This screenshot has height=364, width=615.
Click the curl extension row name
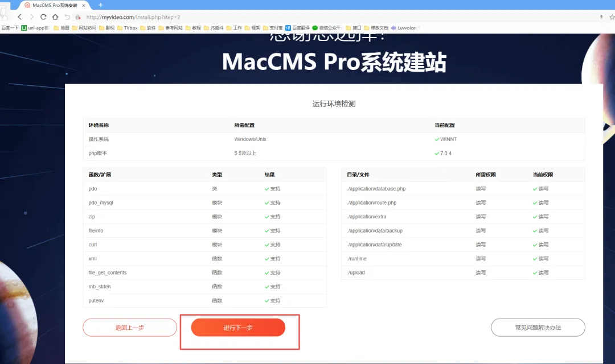(93, 245)
